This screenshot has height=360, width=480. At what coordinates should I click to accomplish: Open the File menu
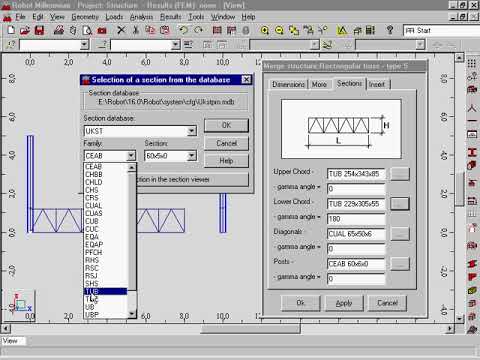pyautogui.click(x=20, y=17)
